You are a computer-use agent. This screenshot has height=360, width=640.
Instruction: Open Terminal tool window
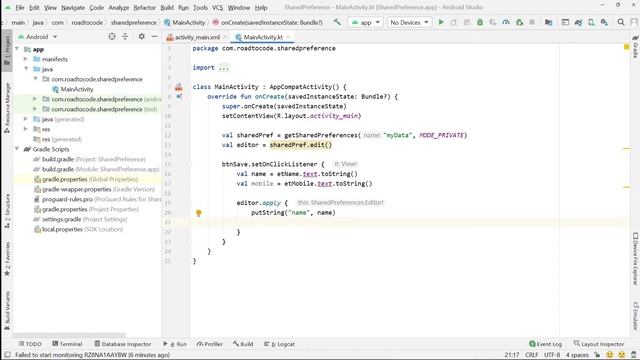[x=67, y=344]
